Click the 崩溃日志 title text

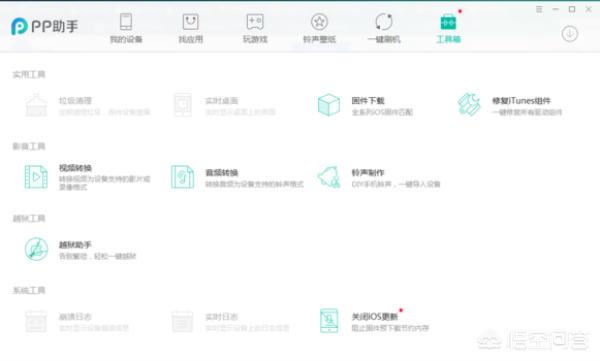tap(75, 317)
